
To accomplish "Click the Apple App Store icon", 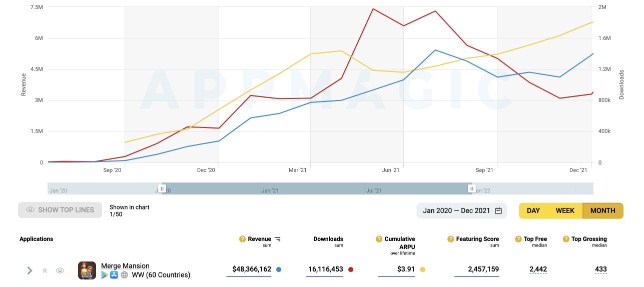I will 114,274.
